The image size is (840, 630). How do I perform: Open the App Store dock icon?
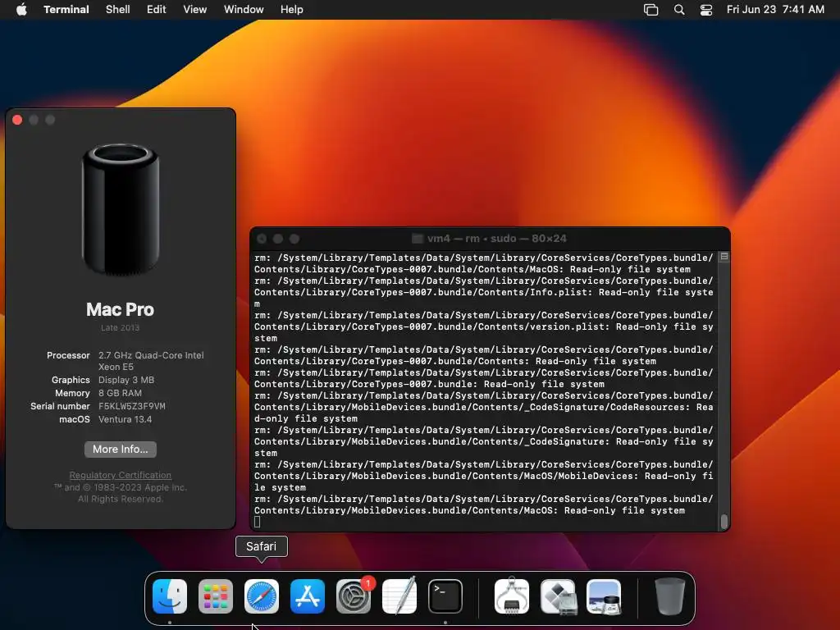308,596
